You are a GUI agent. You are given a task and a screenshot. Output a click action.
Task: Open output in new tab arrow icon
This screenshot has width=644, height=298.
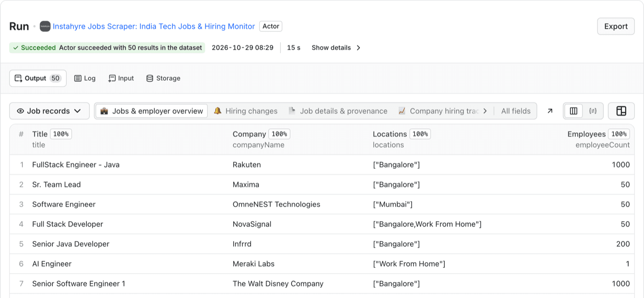tap(550, 111)
